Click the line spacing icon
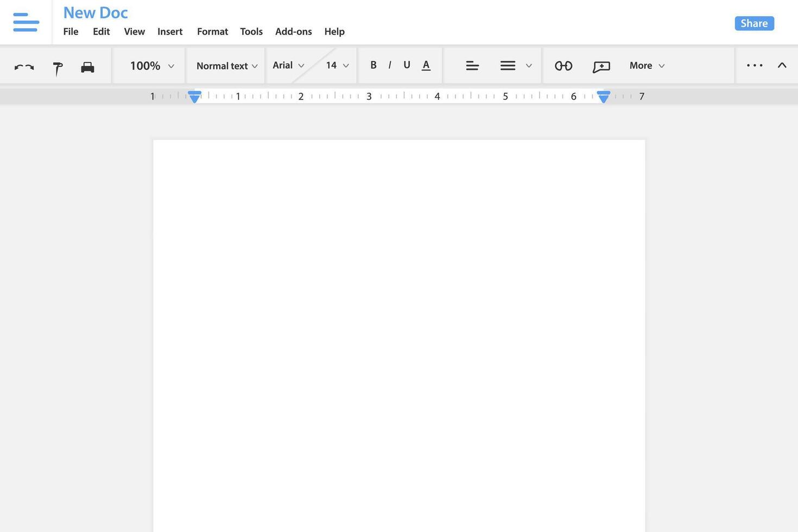This screenshot has width=798, height=532. [x=508, y=66]
